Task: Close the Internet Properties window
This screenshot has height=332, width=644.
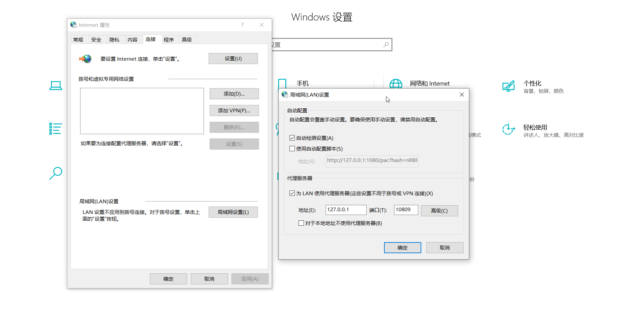Action: click(262, 25)
